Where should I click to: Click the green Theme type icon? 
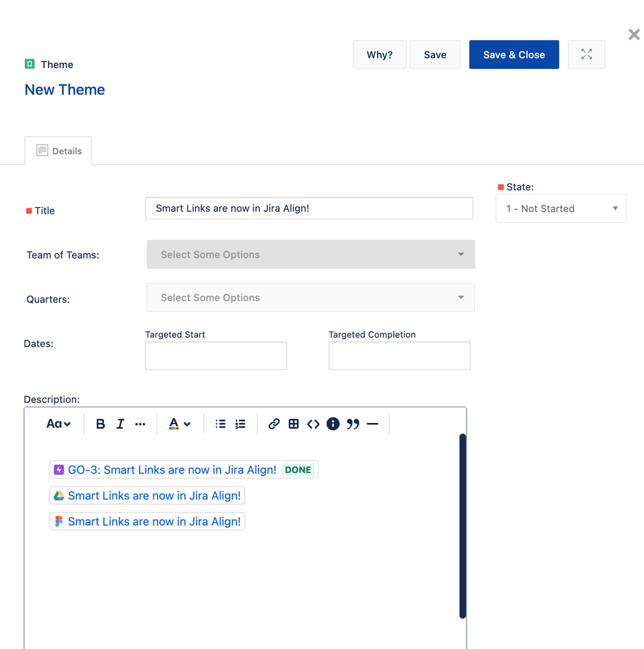(29, 64)
